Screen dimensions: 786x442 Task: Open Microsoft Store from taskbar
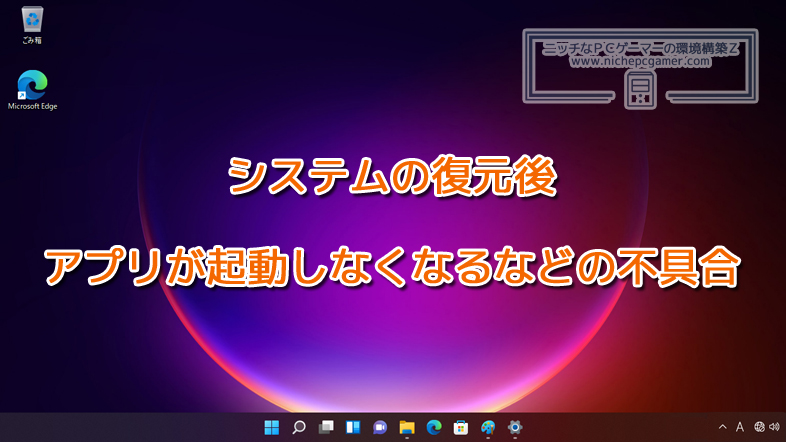pyautogui.click(x=461, y=427)
